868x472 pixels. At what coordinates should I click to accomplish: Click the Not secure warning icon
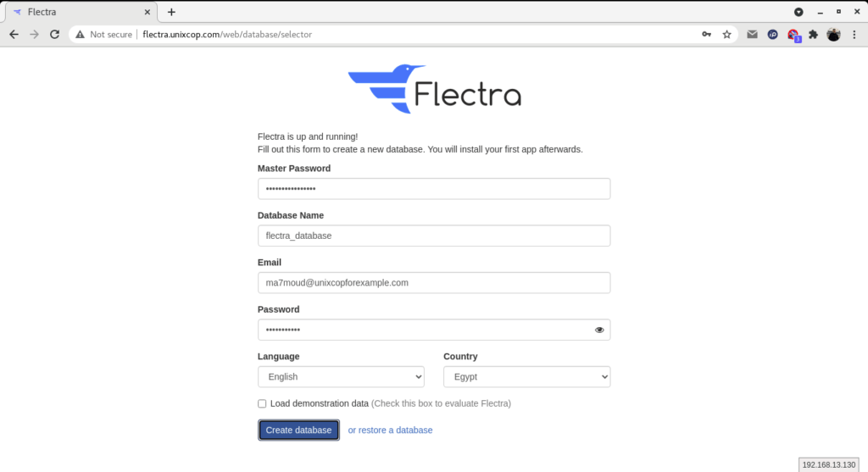[x=81, y=34]
